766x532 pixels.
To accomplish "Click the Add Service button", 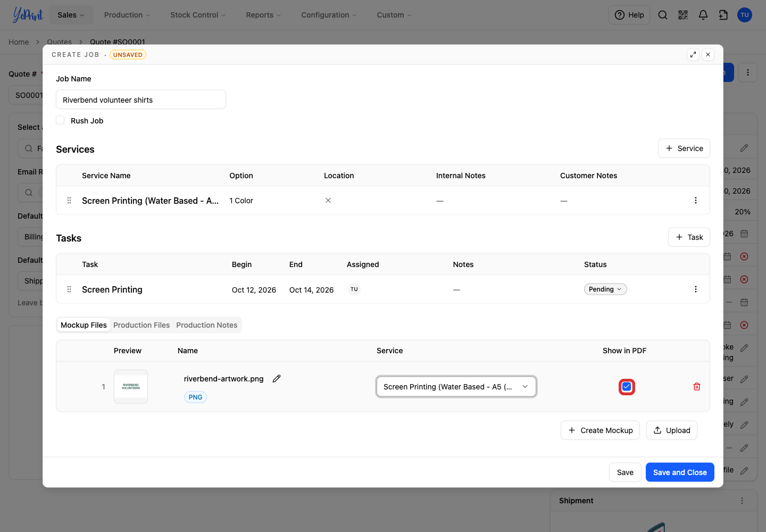I will click(x=684, y=148).
